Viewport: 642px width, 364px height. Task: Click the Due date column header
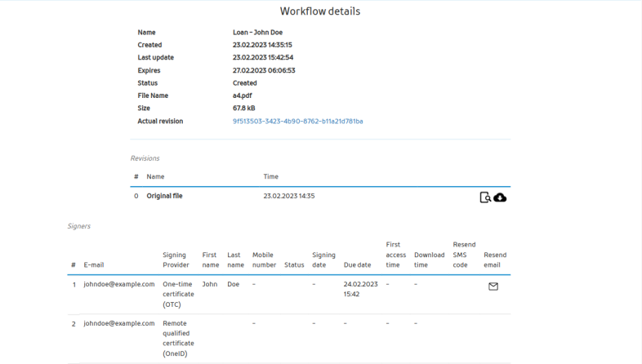pos(358,264)
